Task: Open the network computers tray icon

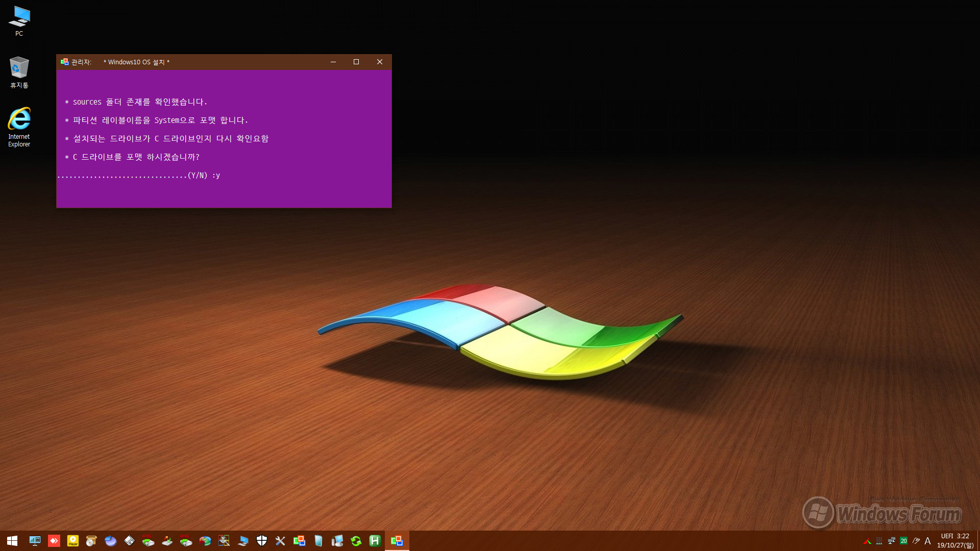Action: 891,541
